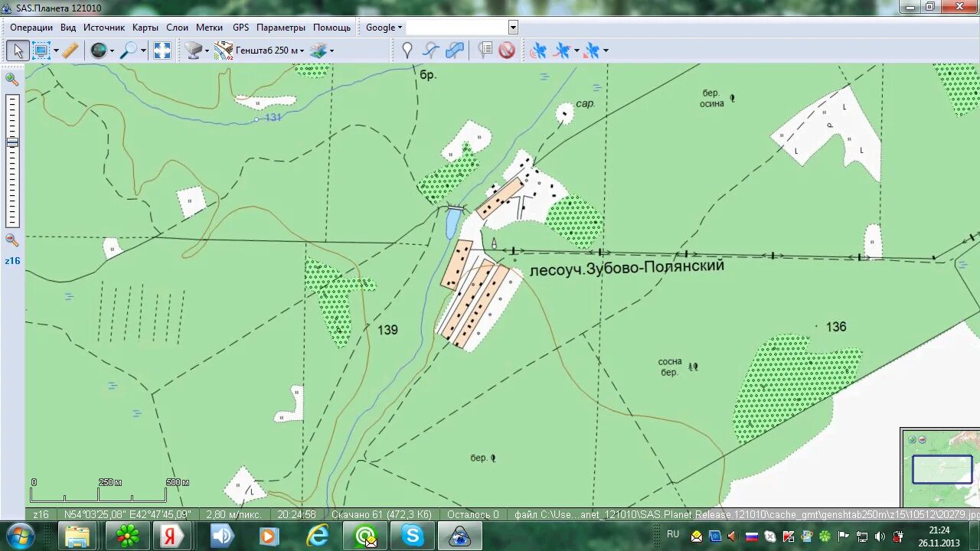Click the z16 zoom label under slider
The image size is (980, 551).
click(12, 261)
